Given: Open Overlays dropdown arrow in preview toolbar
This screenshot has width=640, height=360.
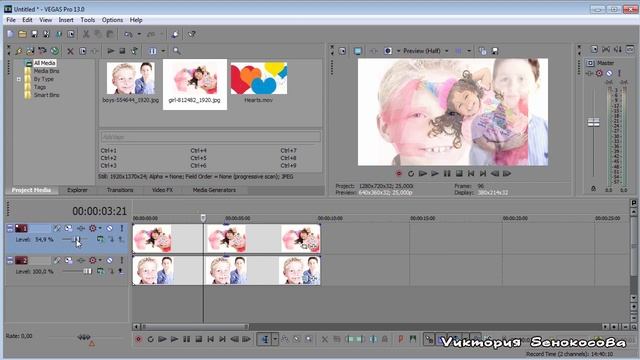Looking at the screenshot, I should pyautogui.click(x=469, y=51).
